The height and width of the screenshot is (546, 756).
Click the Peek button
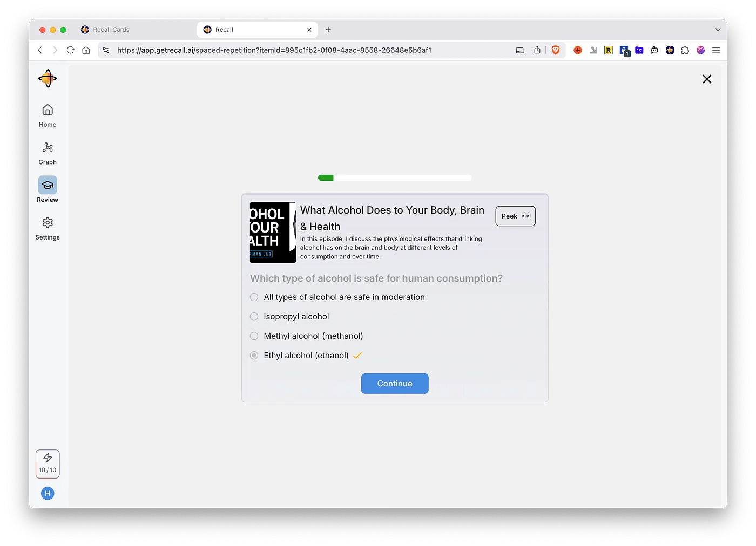point(515,216)
